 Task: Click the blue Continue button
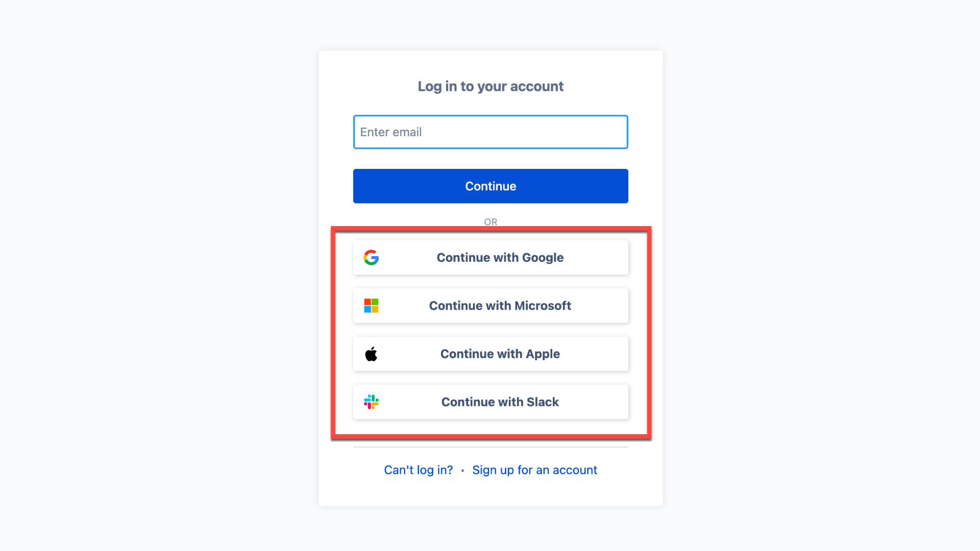click(x=490, y=186)
